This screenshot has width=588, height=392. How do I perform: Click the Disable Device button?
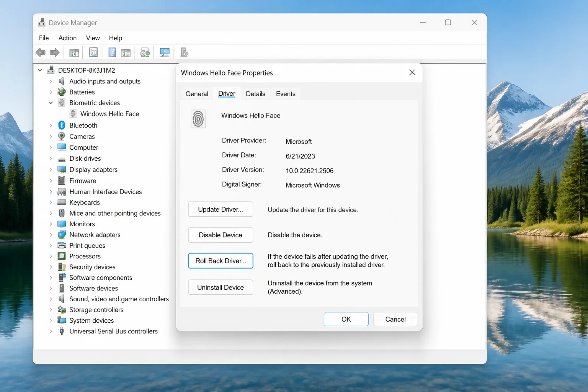[220, 235]
